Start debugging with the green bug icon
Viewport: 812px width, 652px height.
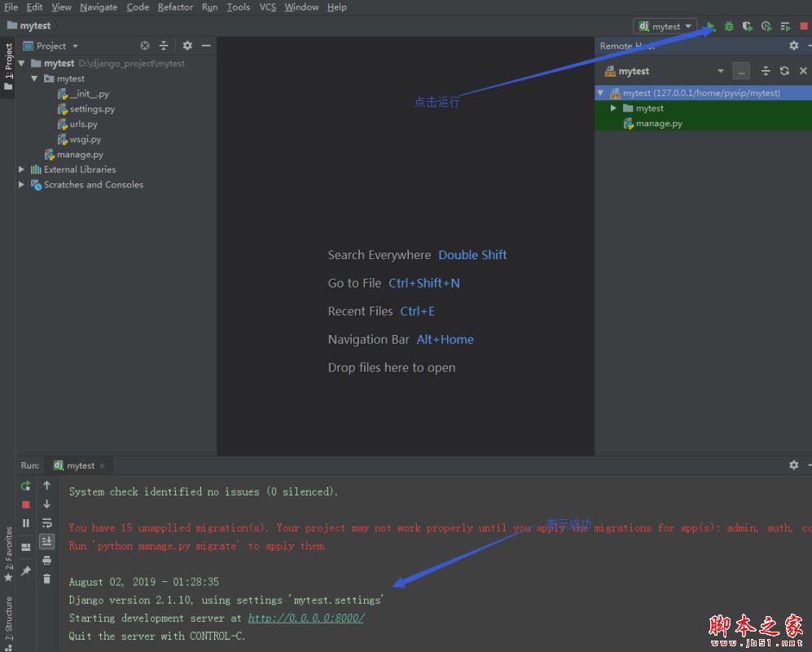[x=729, y=26]
